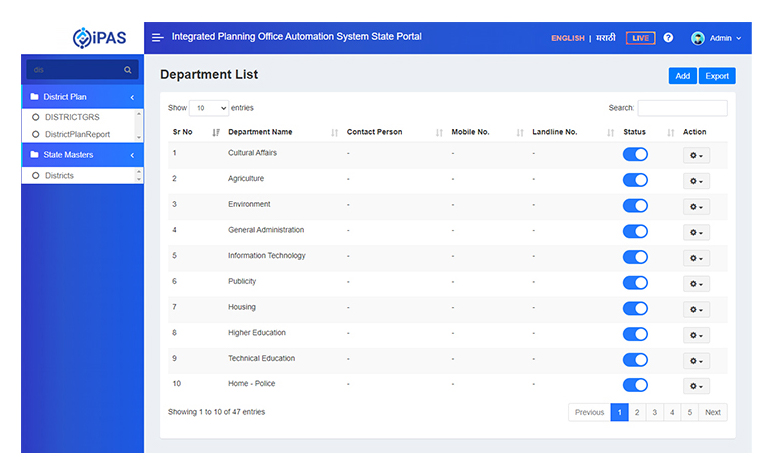This screenshot has width=772, height=474.
Task: Click the Export button
Action: click(716, 76)
